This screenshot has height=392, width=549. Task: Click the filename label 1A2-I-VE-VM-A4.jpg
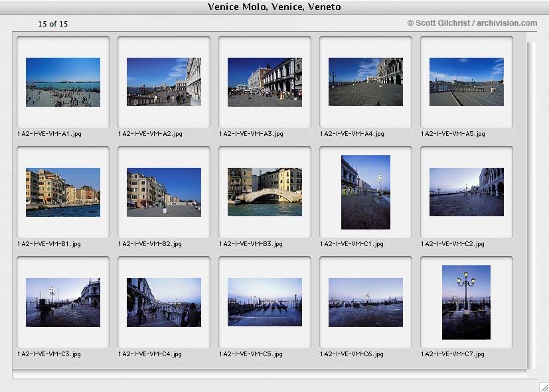[352, 134]
